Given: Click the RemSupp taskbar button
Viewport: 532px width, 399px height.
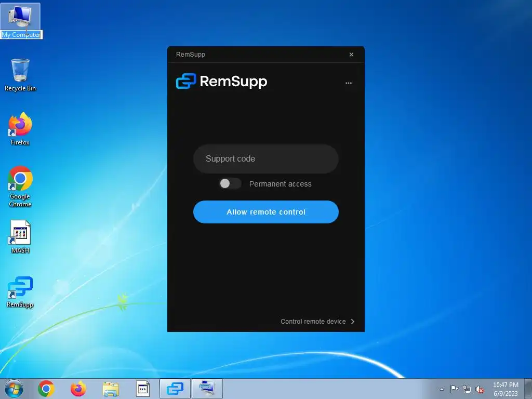Looking at the screenshot, I should click(175, 389).
